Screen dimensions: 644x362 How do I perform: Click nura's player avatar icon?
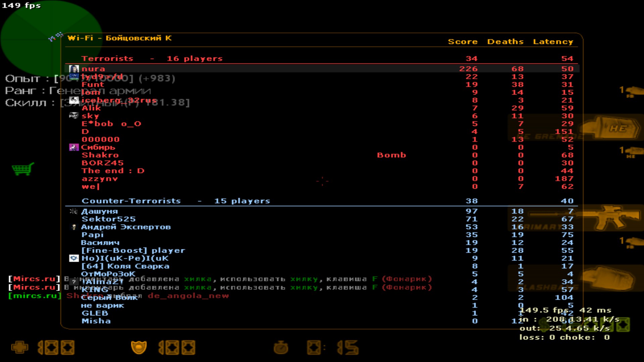pos(74,69)
